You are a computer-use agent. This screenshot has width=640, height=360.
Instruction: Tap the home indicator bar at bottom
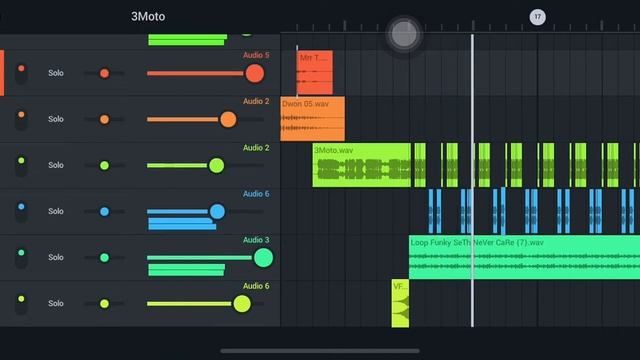click(320, 351)
